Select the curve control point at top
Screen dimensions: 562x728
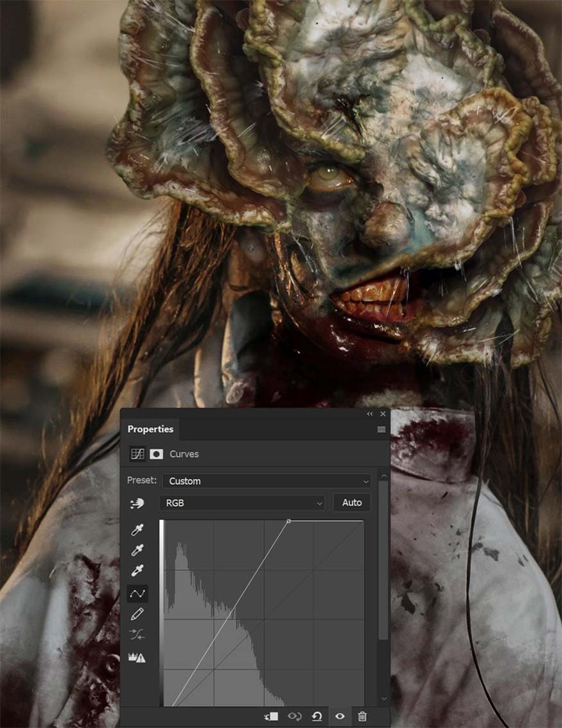pos(288,521)
